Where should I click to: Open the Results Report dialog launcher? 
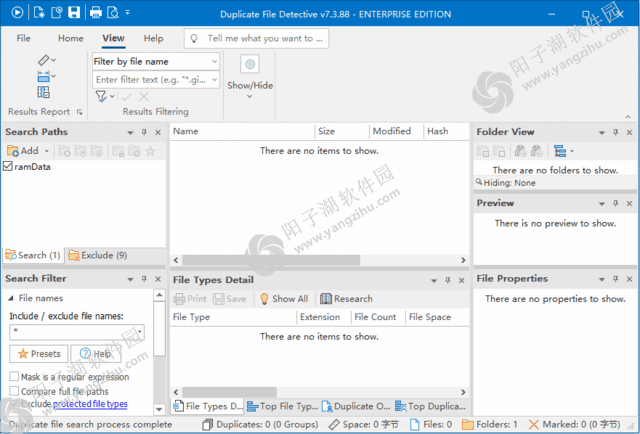pos(80,112)
